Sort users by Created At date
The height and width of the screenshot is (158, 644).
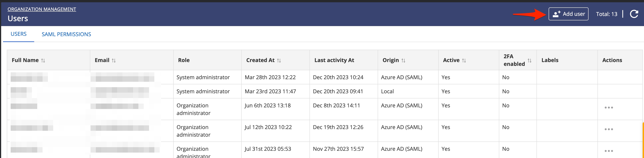point(279,61)
